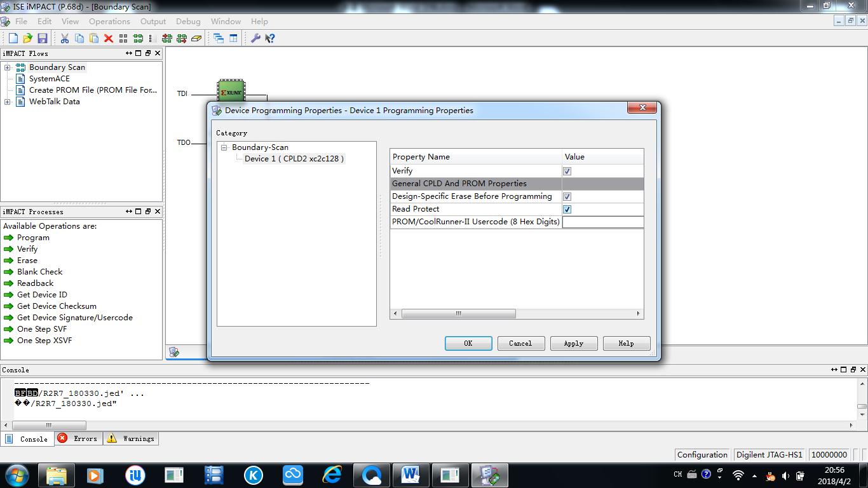Click the Assign configuration file icon
The image size is (868, 488).
(x=167, y=38)
